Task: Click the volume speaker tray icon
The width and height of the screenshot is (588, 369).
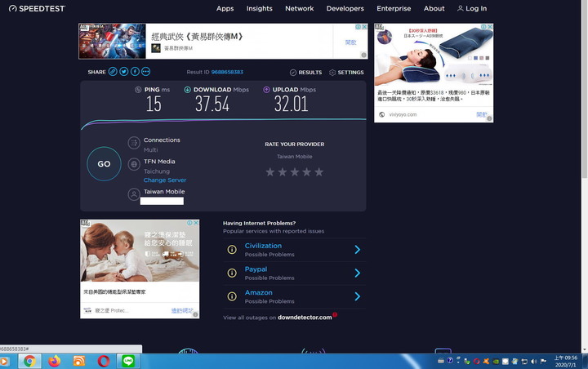Action: (533, 362)
